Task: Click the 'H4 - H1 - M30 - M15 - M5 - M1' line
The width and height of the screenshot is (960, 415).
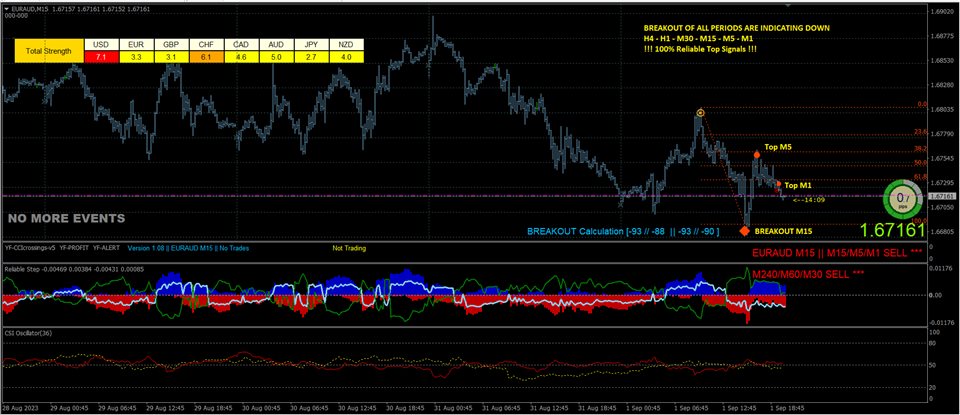Action: tap(700, 39)
